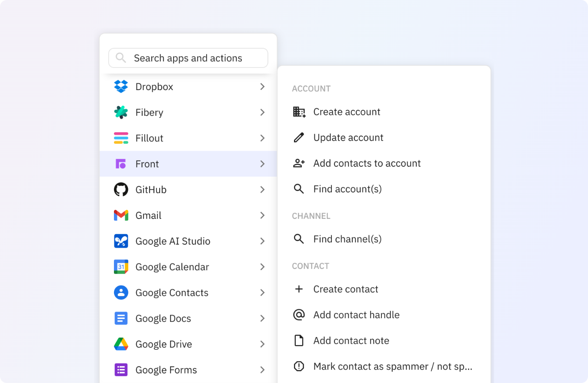The height and width of the screenshot is (383, 588).
Task: Choose the Find channel(s) action
Action: click(x=384, y=239)
